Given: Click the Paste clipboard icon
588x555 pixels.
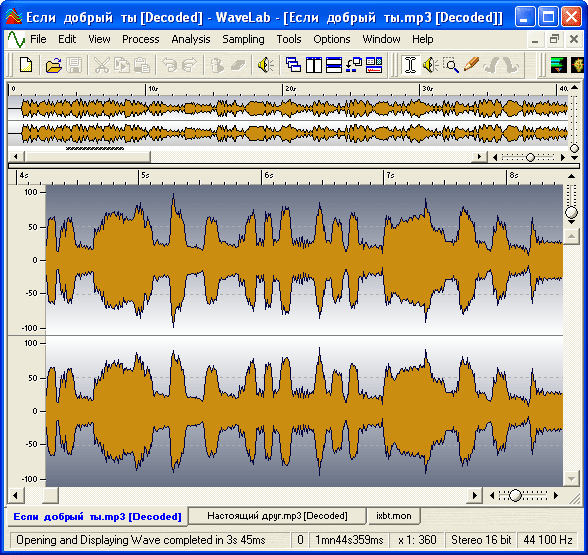Looking at the screenshot, I should pyautogui.click(x=142, y=65).
